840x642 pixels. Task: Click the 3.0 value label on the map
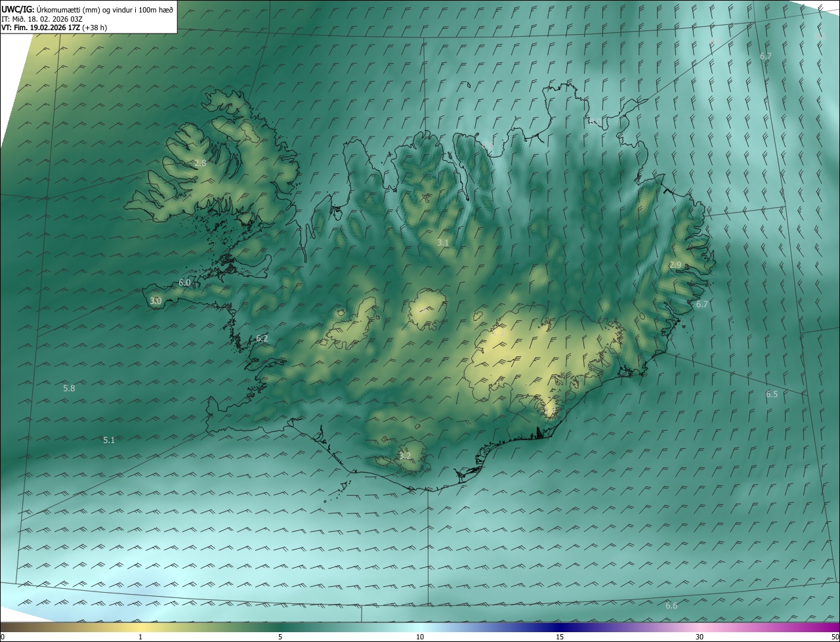click(x=156, y=301)
